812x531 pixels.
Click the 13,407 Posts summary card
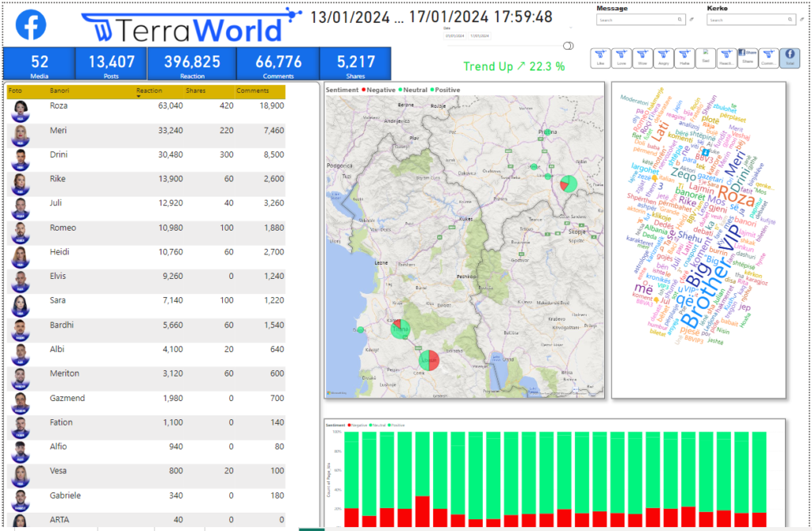click(x=111, y=64)
